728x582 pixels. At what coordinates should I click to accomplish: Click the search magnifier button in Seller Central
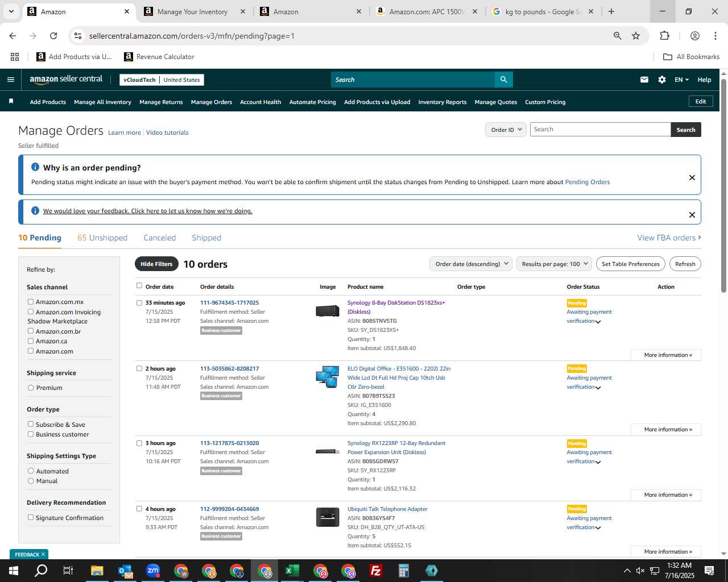503,80
